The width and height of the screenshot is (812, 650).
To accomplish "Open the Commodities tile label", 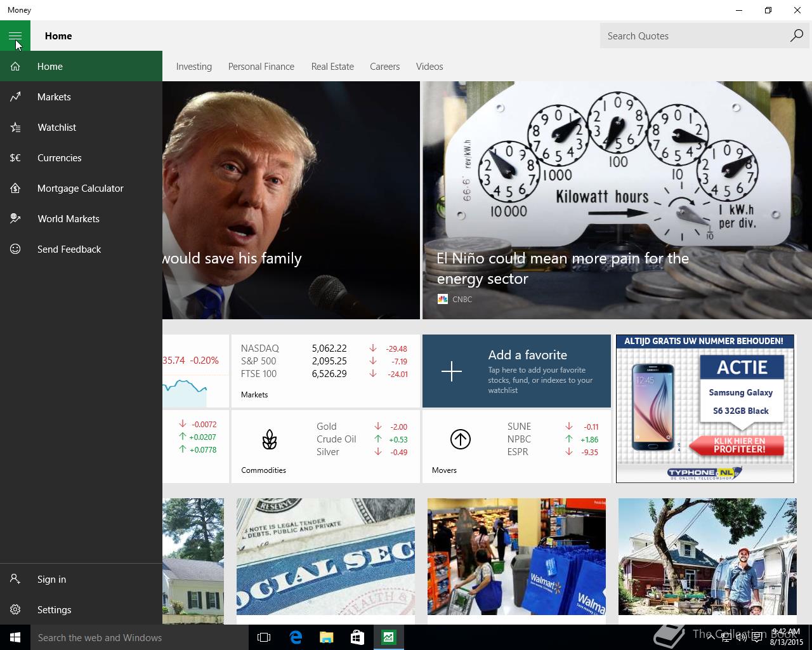I will pos(263,470).
